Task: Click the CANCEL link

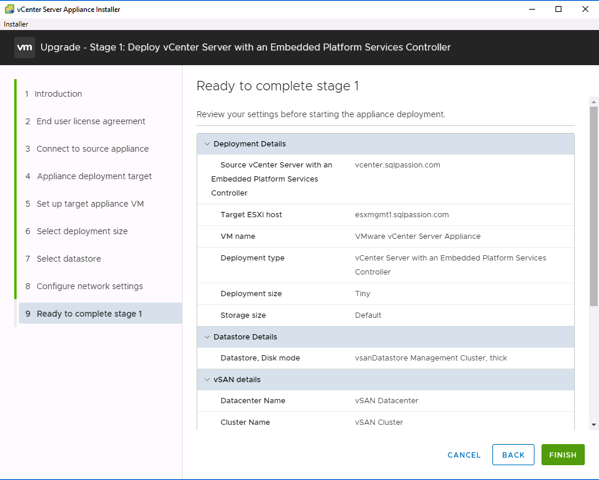Action: click(x=464, y=455)
